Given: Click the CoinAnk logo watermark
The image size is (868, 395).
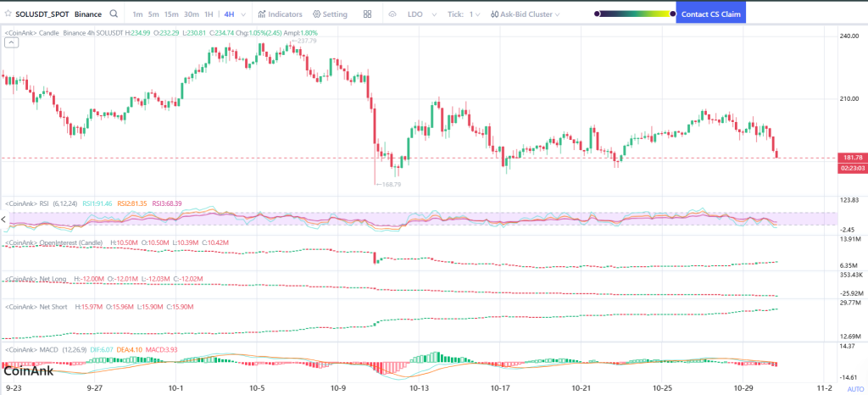Looking at the screenshot, I should (28, 369).
